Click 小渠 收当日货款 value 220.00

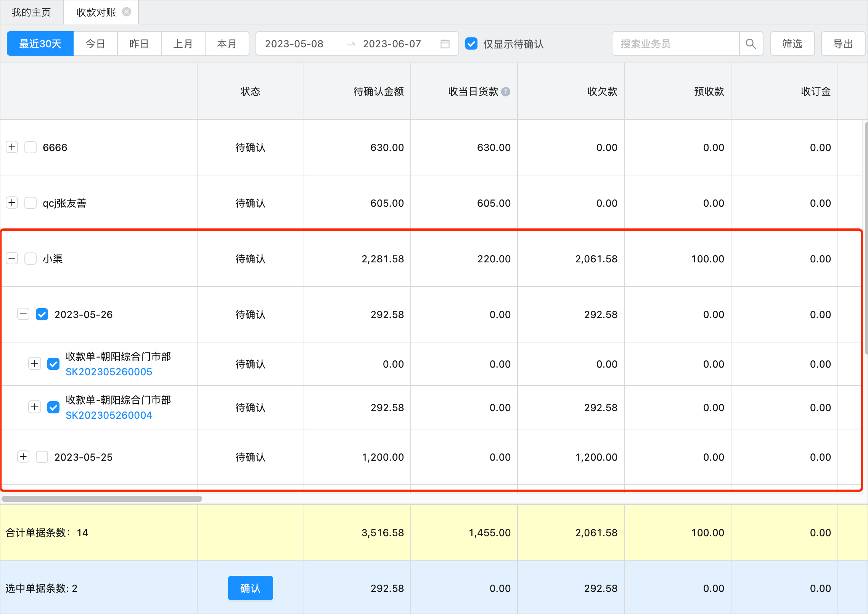(494, 259)
